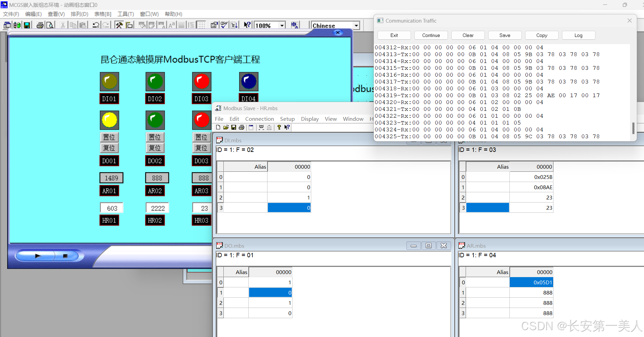Click the Continue button
Image resolution: width=644 pixels, height=337 pixels.
431,35
